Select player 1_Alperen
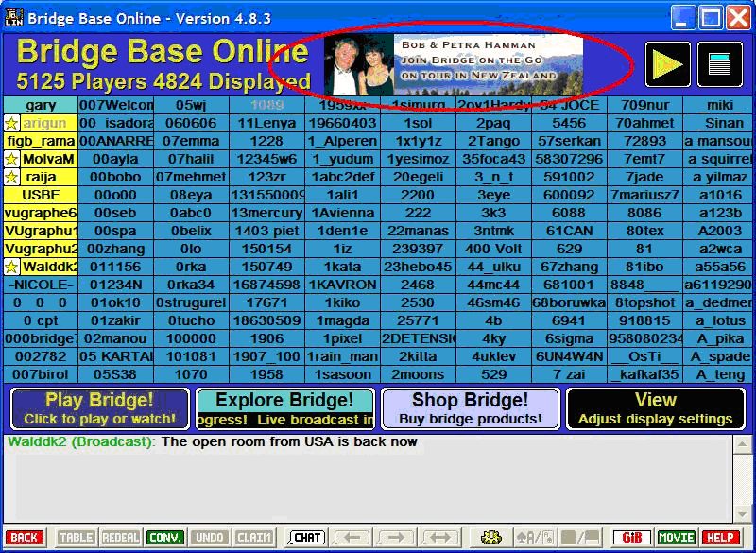Screen dimensions: 756x553 pyautogui.click(x=343, y=141)
